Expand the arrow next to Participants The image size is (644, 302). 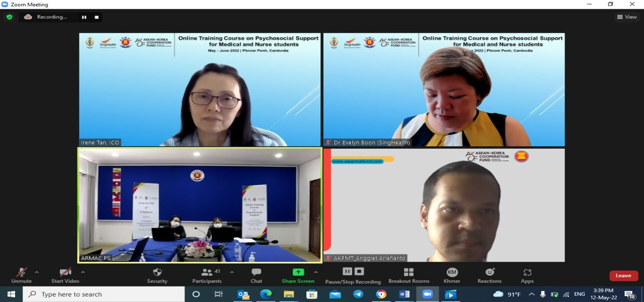click(231, 272)
